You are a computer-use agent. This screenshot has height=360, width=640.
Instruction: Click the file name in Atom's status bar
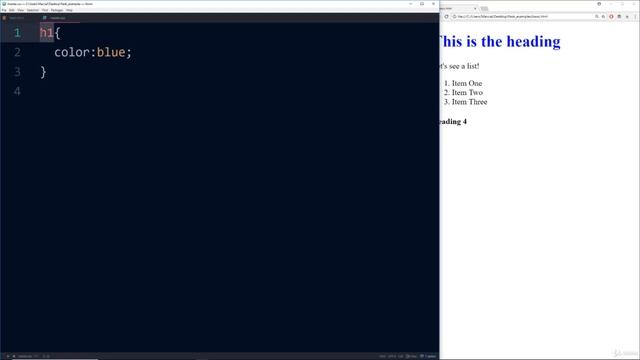point(24,356)
